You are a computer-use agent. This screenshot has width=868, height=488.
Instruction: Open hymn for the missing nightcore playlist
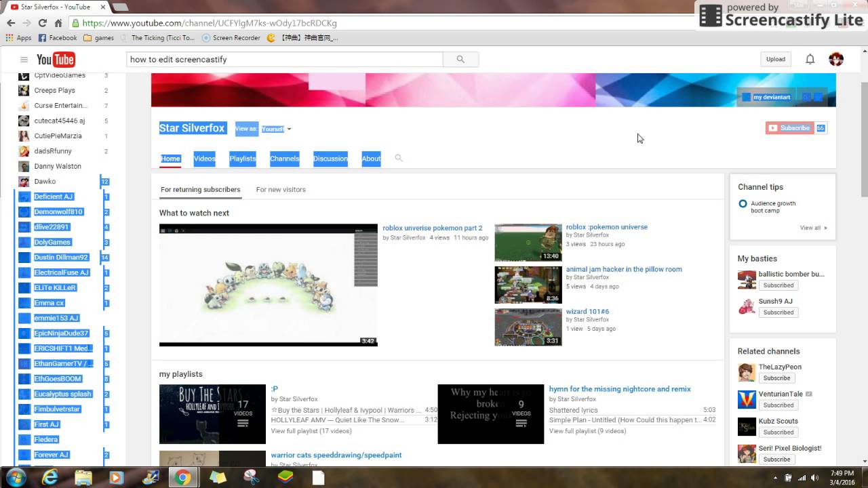point(620,389)
